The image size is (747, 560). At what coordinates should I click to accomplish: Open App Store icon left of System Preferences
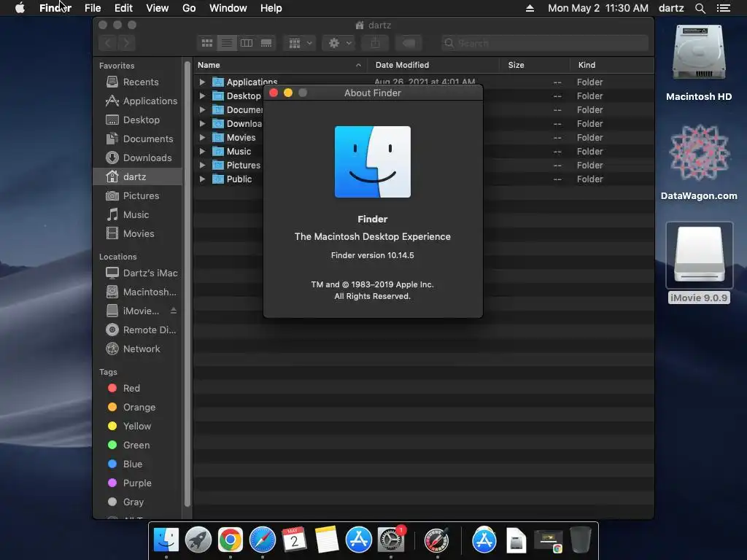[358, 540]
